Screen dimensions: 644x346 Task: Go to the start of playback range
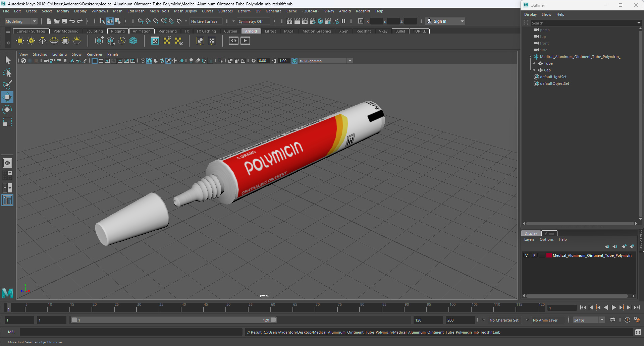coord(583,307)
